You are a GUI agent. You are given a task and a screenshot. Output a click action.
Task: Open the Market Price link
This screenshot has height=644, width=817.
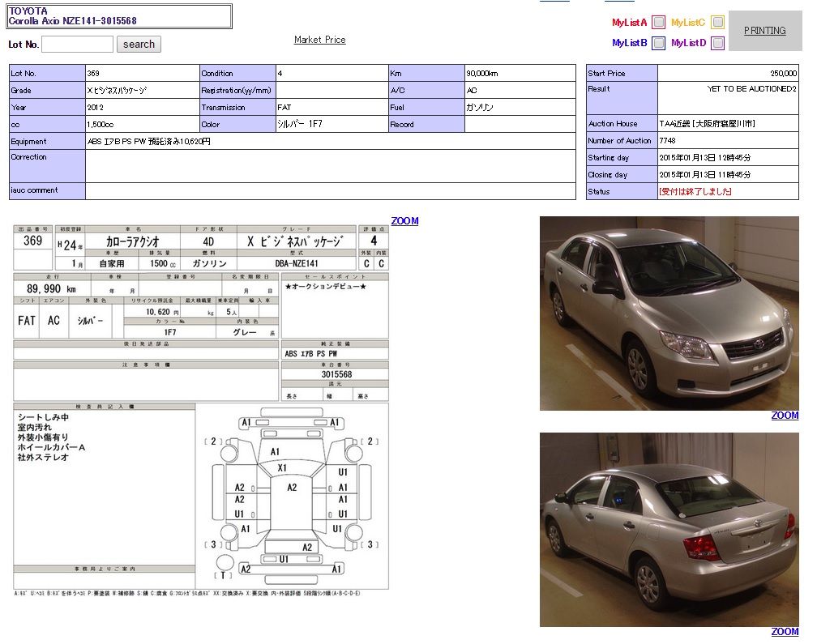[x=319, y=40]
